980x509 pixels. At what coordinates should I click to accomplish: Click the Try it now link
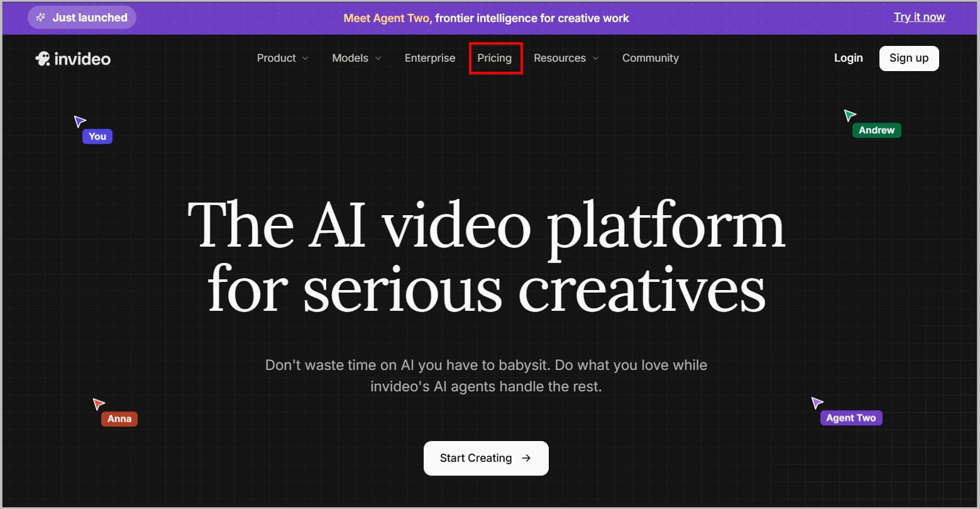click(919, 17)
